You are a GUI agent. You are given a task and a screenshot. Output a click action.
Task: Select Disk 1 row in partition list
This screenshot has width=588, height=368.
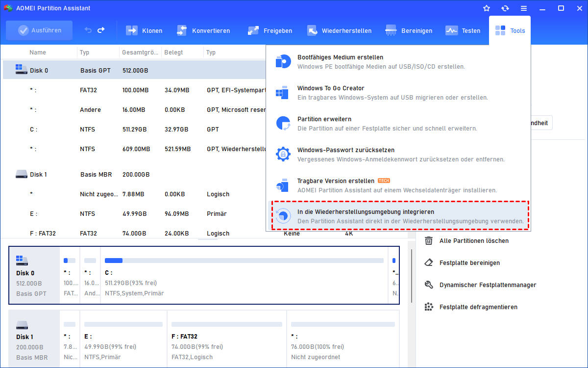pyautogui.click(x=134, y=174)
